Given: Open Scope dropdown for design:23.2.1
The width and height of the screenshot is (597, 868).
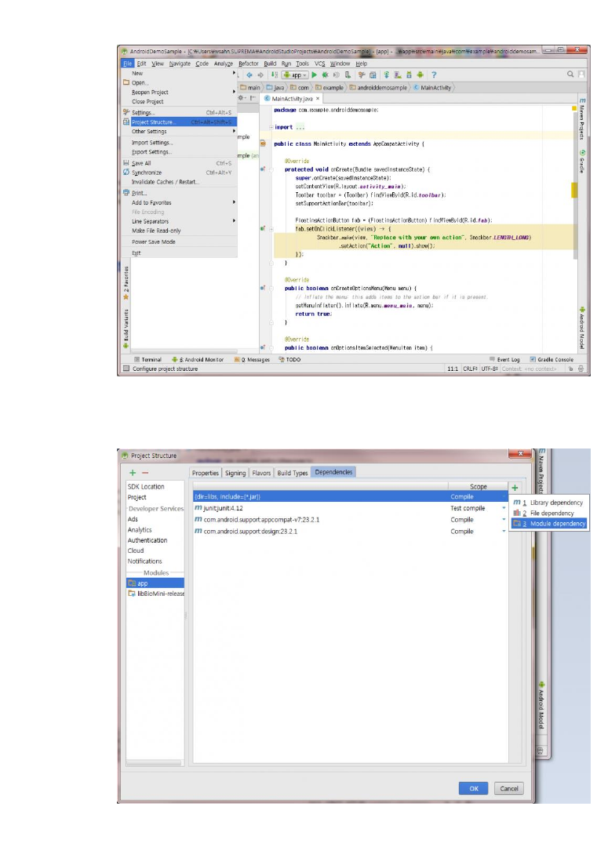Looking at the screenshot, I should pyautogui.click(x=504, y=532).
